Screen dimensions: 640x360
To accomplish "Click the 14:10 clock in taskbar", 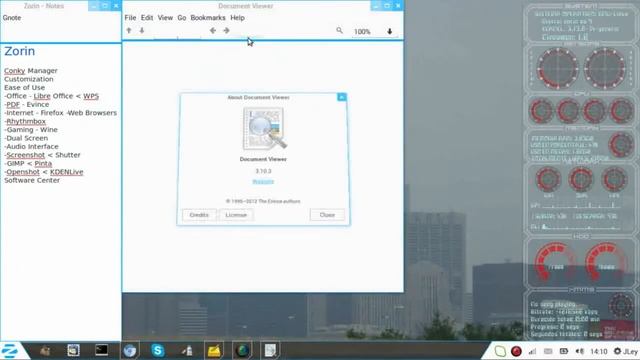I will coord(599,351).
